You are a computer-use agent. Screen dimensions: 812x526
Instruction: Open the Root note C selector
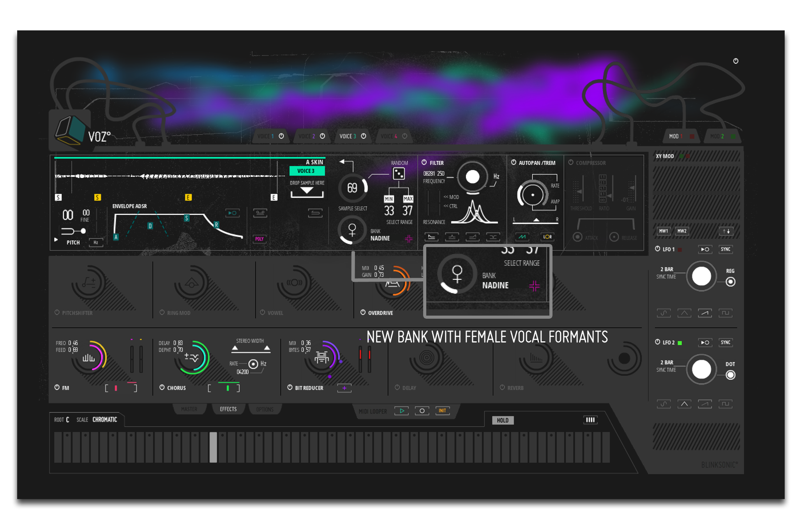(x=67, y=420)
